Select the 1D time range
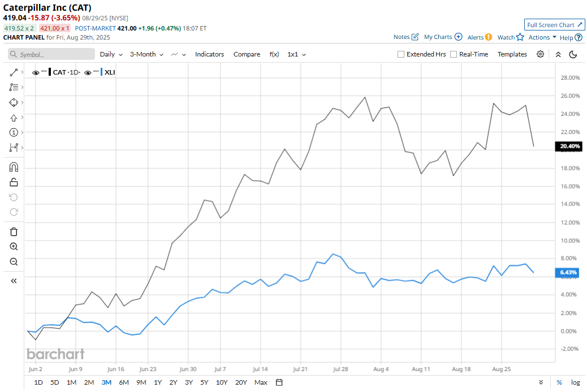The width and height of the screenshot is (587, 392). [x=38, y=382]
